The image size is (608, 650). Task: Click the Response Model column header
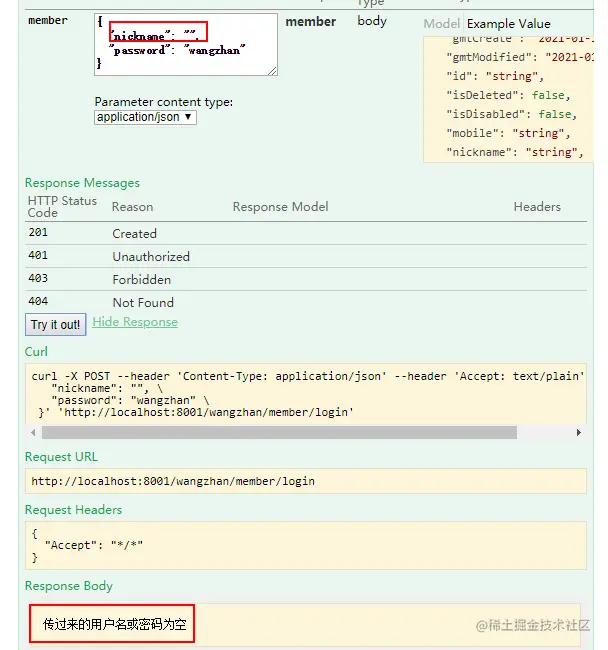click(280, 206)
